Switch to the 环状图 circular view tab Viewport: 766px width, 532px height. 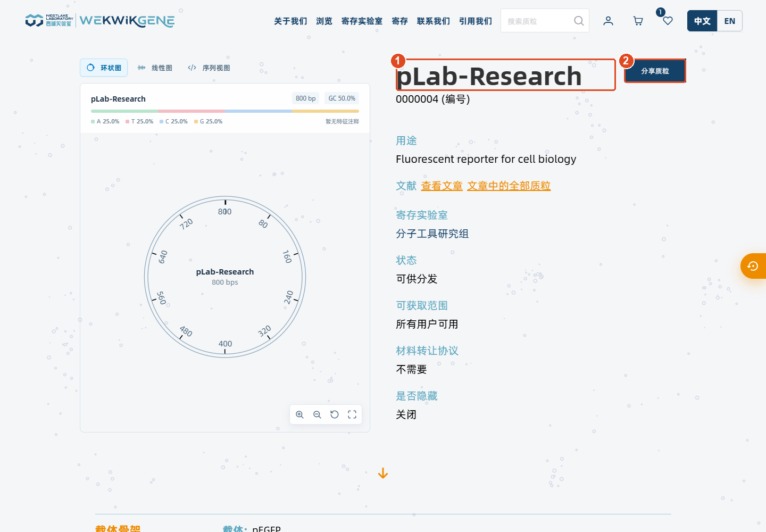pyautogui.click(x=104, y=68)
